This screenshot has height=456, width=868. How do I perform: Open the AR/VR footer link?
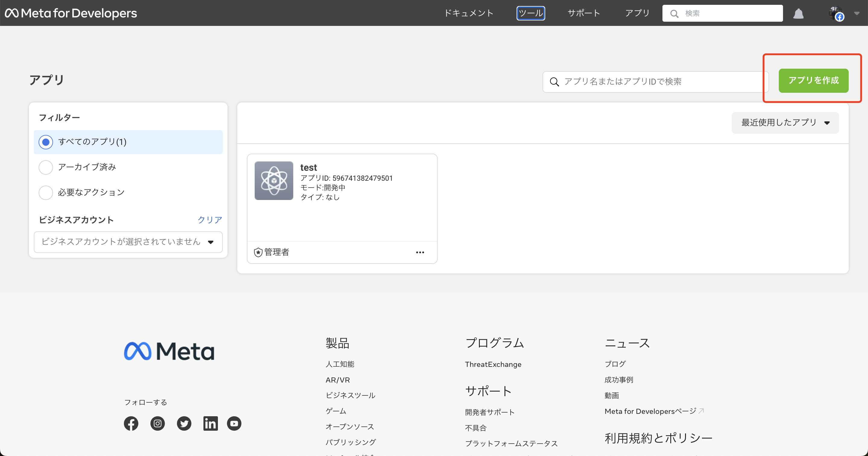pos(338,380)
